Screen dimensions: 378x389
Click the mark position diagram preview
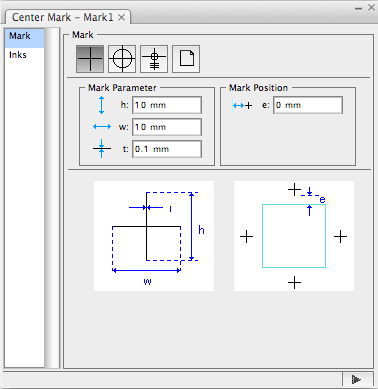coord(294,236)
